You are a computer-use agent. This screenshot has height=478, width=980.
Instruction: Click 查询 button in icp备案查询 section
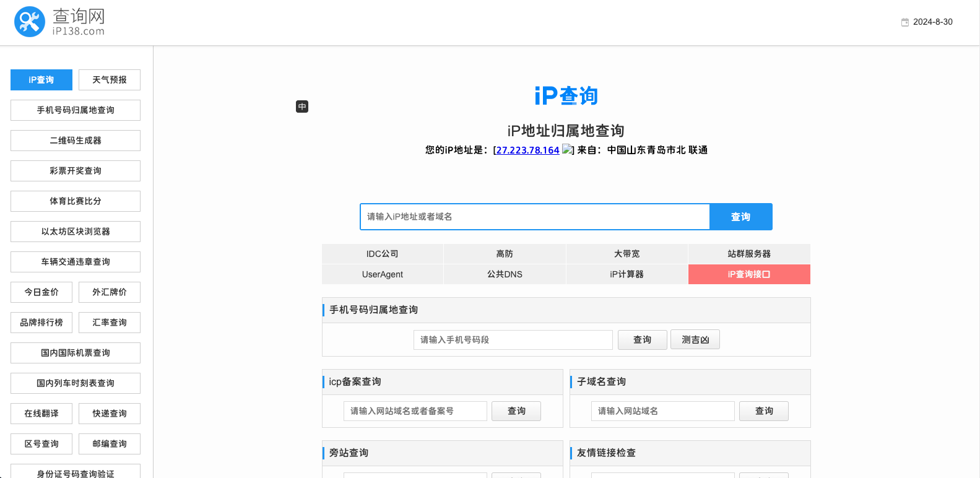516,411
